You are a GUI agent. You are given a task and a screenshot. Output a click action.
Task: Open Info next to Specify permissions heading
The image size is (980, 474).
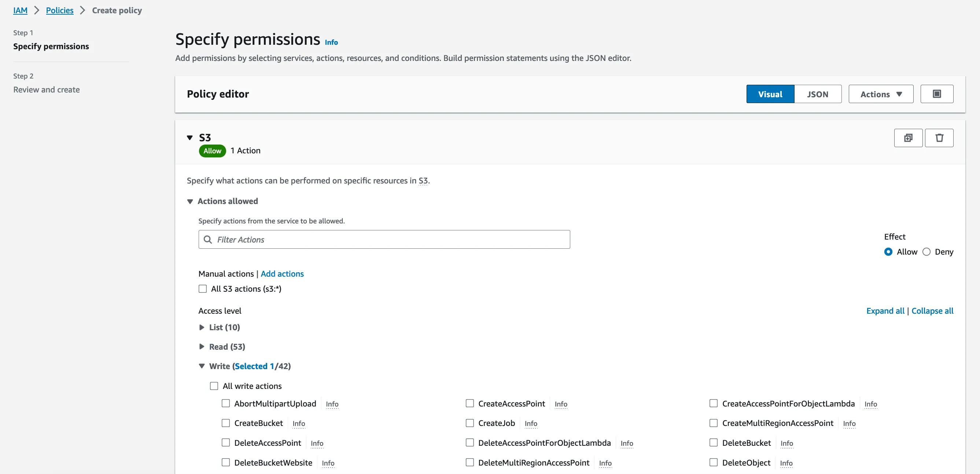coord(331,42)
